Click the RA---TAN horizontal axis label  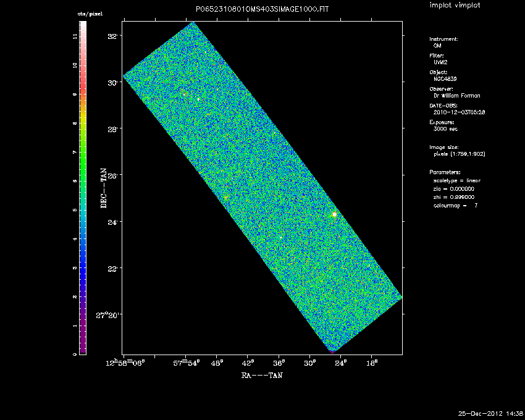click(x=262, y=375)
